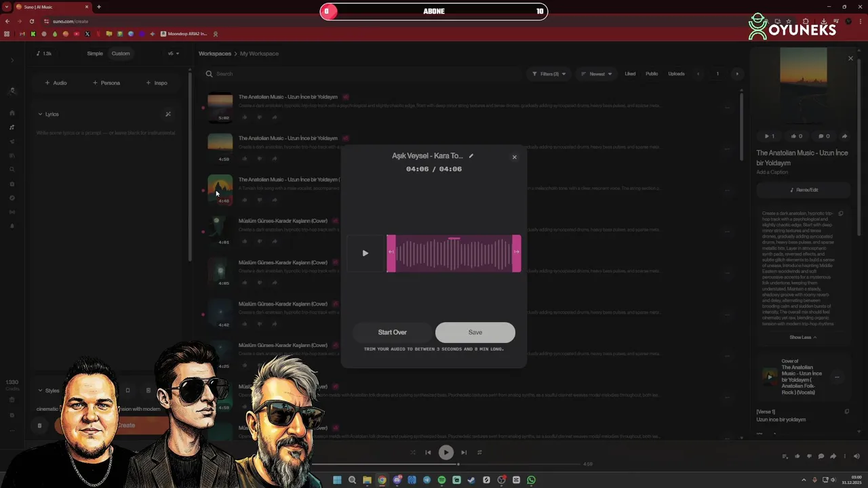Toggle shuffle in bottom player

412,453
